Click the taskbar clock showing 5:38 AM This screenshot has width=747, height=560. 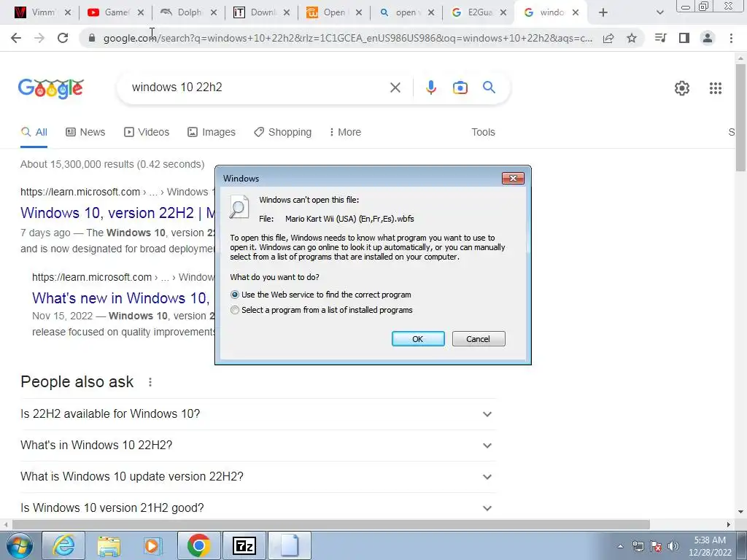click(710, 546)
